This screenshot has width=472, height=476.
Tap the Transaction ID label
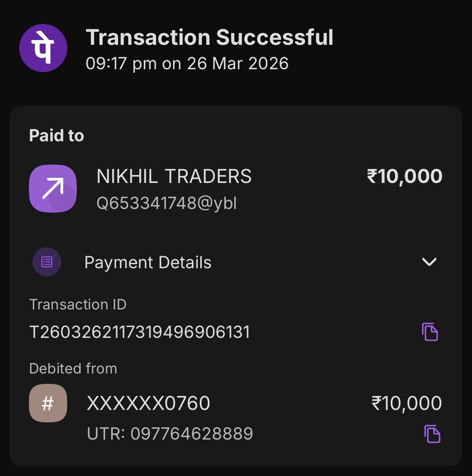click(78, 305)
